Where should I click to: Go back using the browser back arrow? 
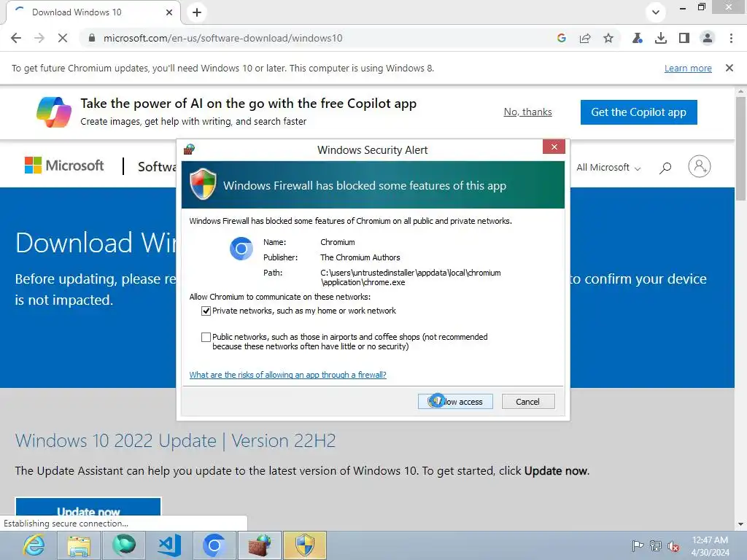click(16, 38)
